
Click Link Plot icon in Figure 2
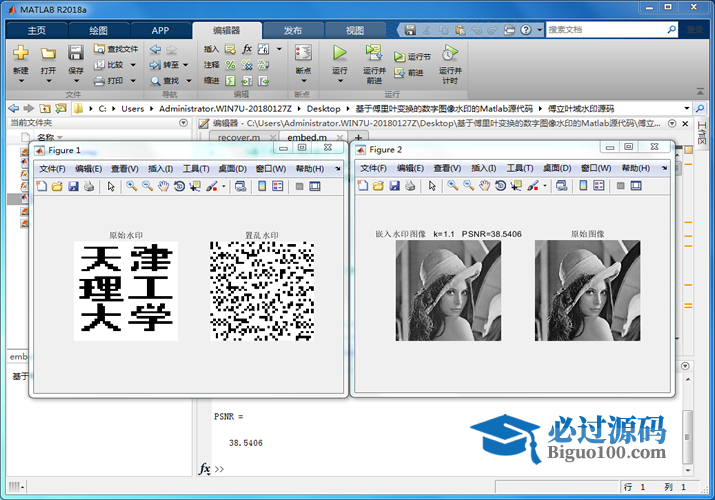(562, 186)
